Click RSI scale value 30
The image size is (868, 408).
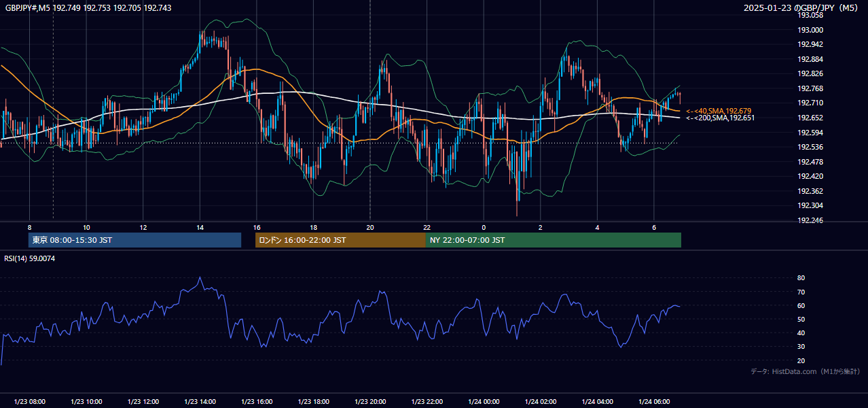point(801,347)
